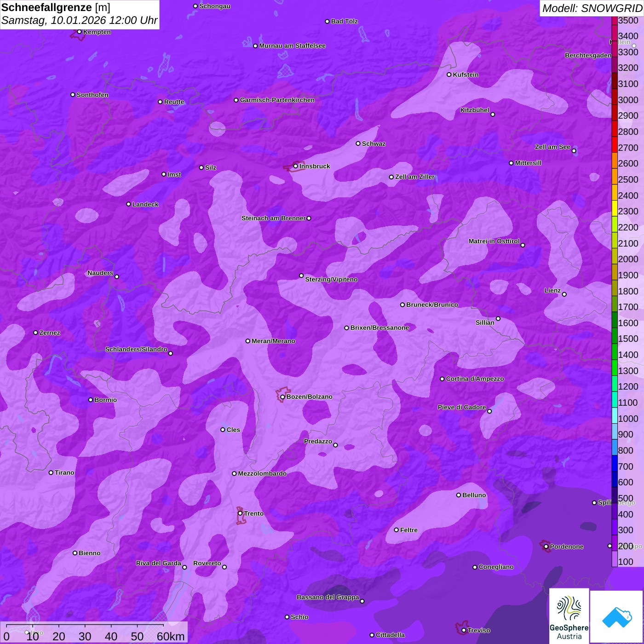This screenshot has width=644, height=644.
Task: Click the 2700 m red legend swatch
Action: [x=614, y=144]
